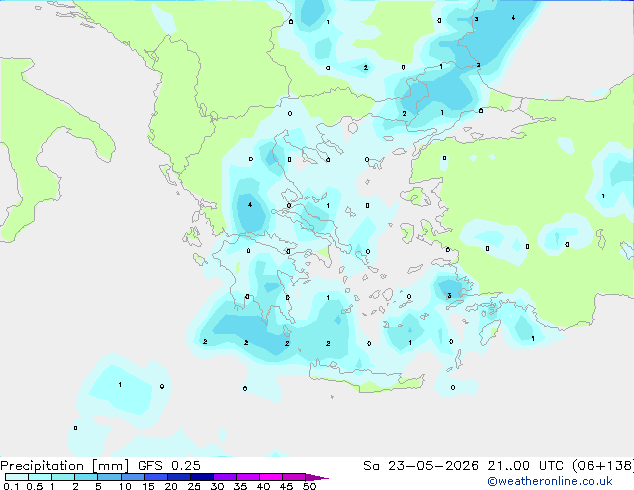Open the weatheronline.co.uk link
This screenshot has width=634, height=490.
tap(550, 482)
